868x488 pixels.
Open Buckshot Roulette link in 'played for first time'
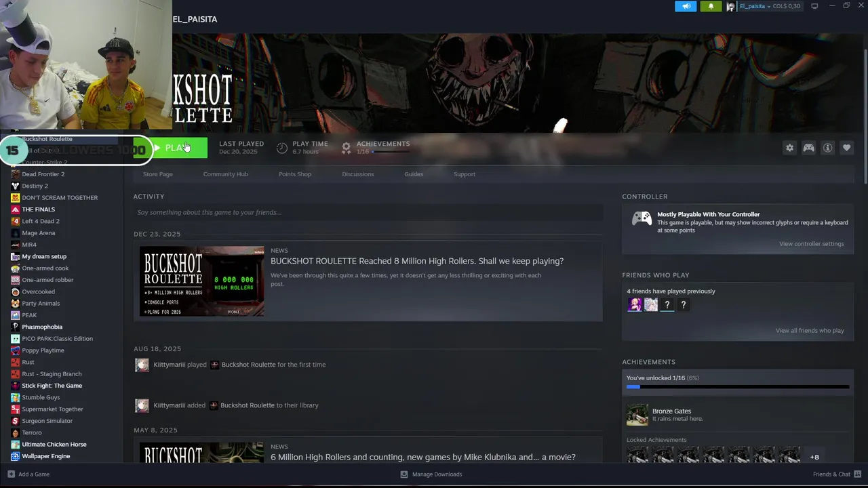(x=248, y=365)
